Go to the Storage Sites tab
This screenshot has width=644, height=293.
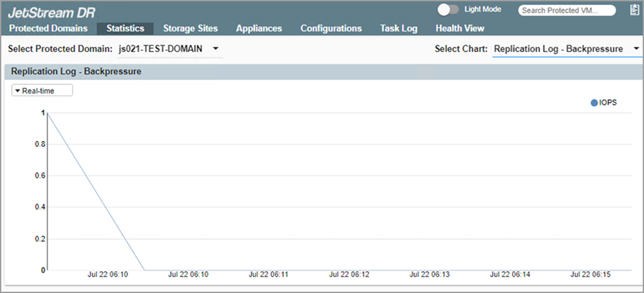click(190, 28)
